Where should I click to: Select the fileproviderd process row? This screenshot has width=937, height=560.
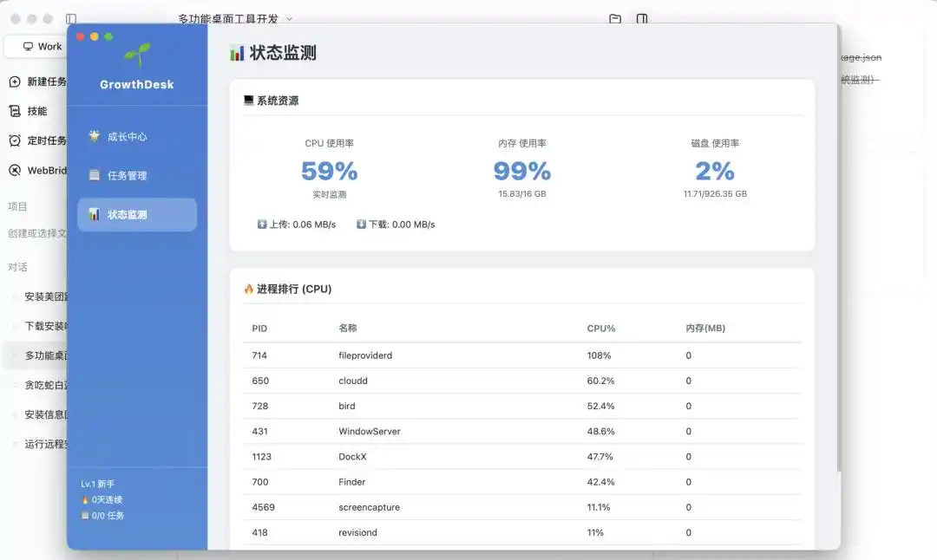pos(521,355)
